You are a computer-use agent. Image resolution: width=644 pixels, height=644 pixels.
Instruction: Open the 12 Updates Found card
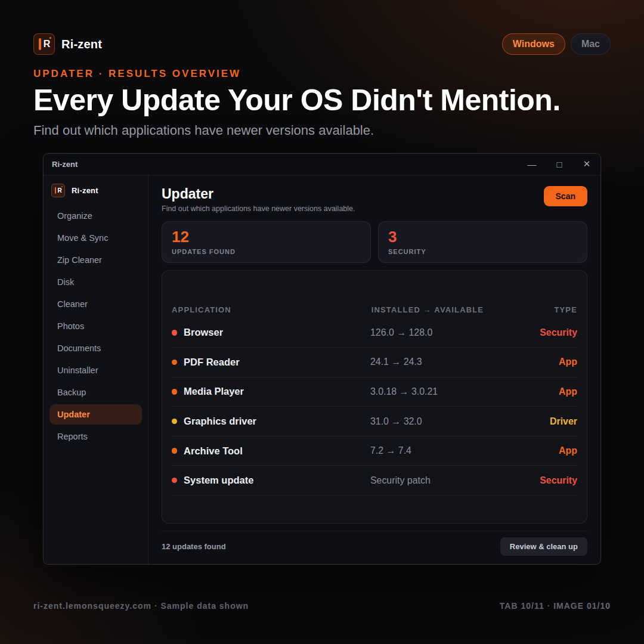pos(266,242)
